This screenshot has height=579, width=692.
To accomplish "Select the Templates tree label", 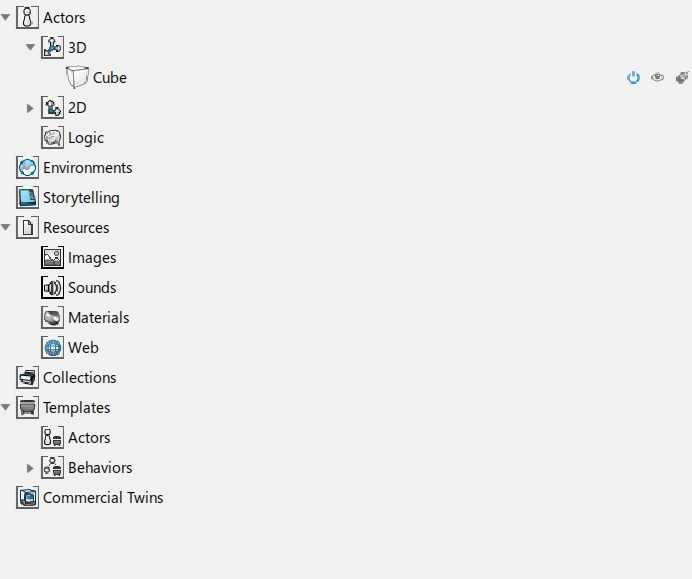I will (76, 408).
